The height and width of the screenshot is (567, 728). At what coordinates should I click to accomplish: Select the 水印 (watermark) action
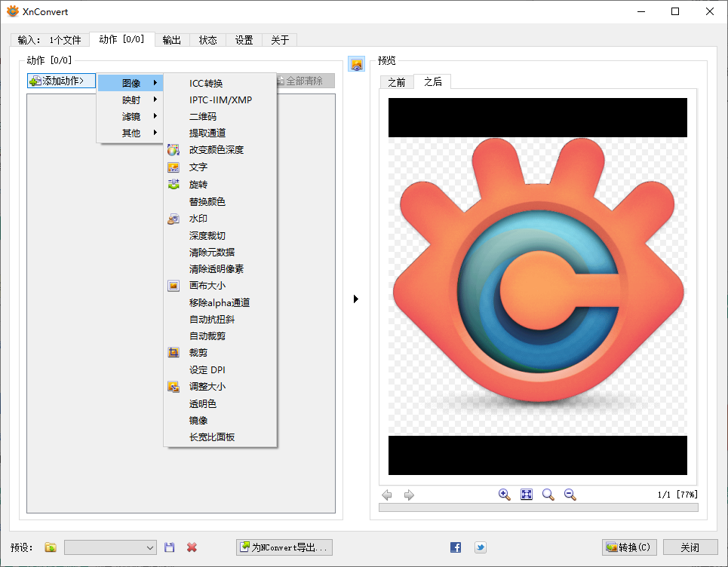(198, 218)
